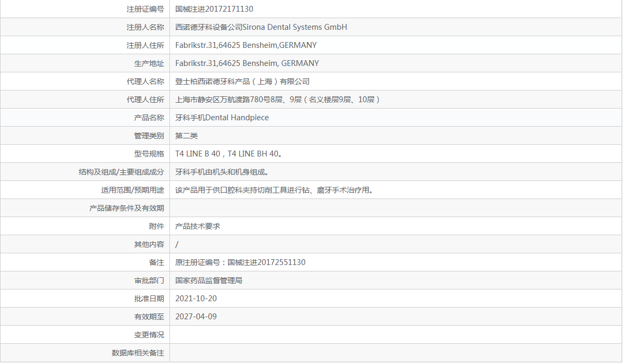Select the 数据库相关备注 row label
This screenshot has width=626, height=364.
[137, 353]
